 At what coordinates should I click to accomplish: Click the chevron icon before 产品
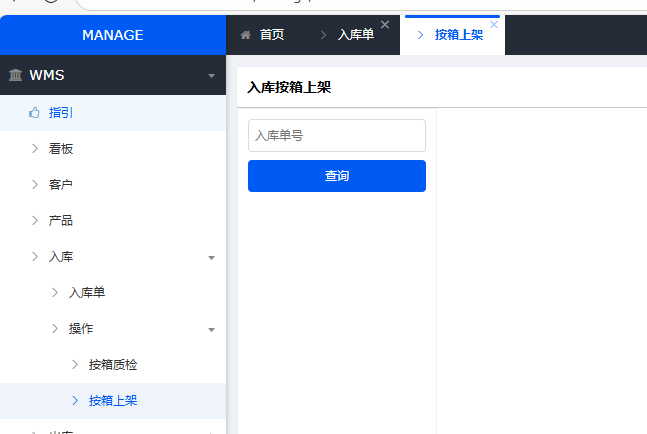tap(35, 221)
